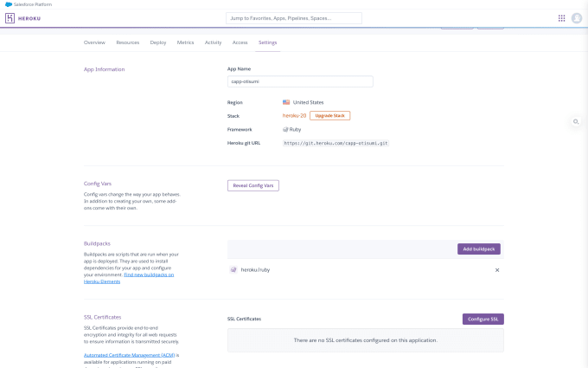Screen dimensions: 588x368
Task: Click the Buildpacks section heading
Action: coord(97,243)
